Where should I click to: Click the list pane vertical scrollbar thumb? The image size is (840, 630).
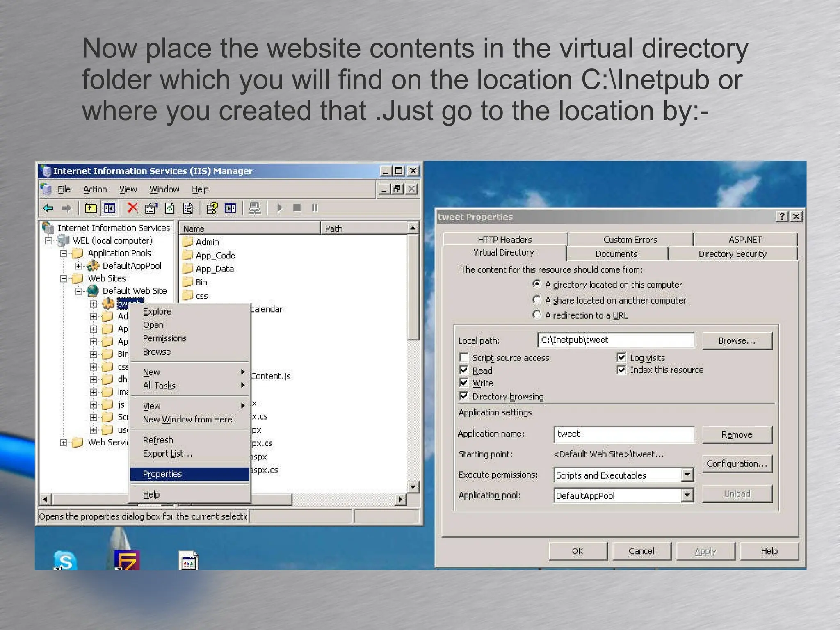point(413,287)
